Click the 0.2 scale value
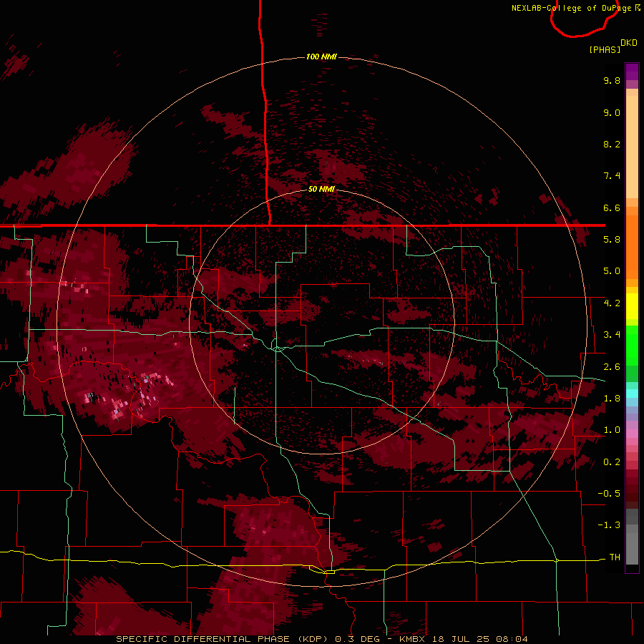Viewport: 644px width, 644px height. pos(612,462)
